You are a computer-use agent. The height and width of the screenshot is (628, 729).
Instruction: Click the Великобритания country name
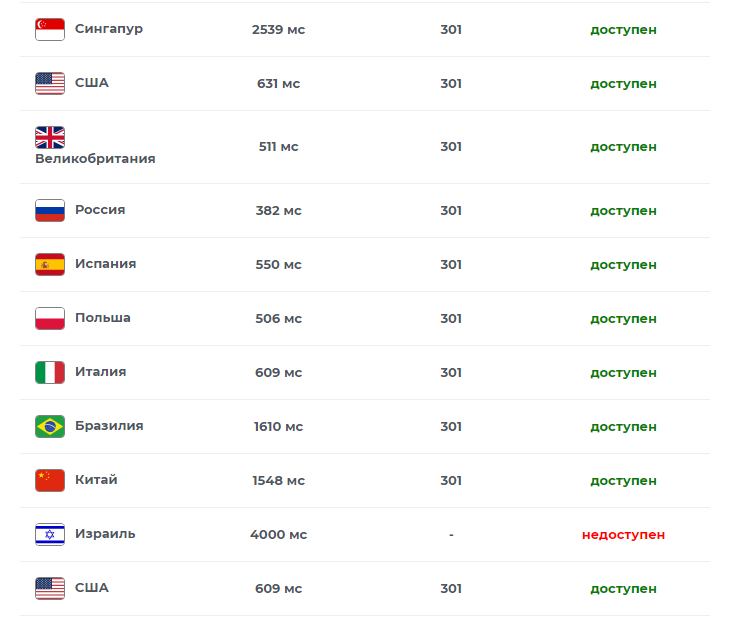95,159
